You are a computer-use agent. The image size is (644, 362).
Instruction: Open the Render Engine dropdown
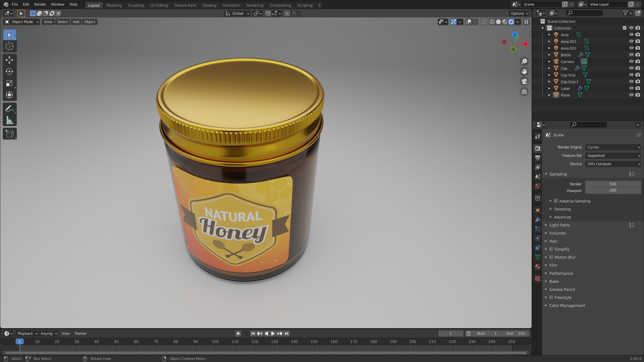(613, 147)
